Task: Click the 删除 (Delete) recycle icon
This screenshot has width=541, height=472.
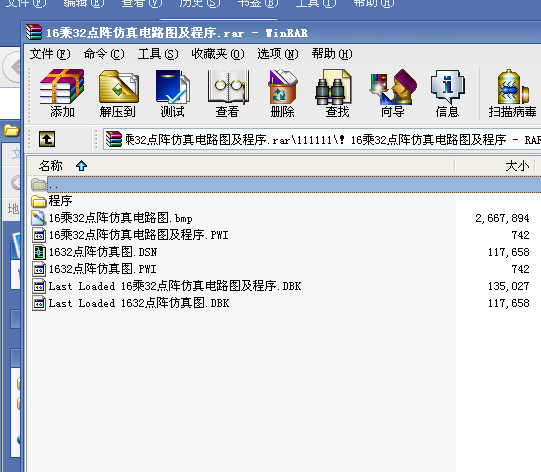Action: 283,93
